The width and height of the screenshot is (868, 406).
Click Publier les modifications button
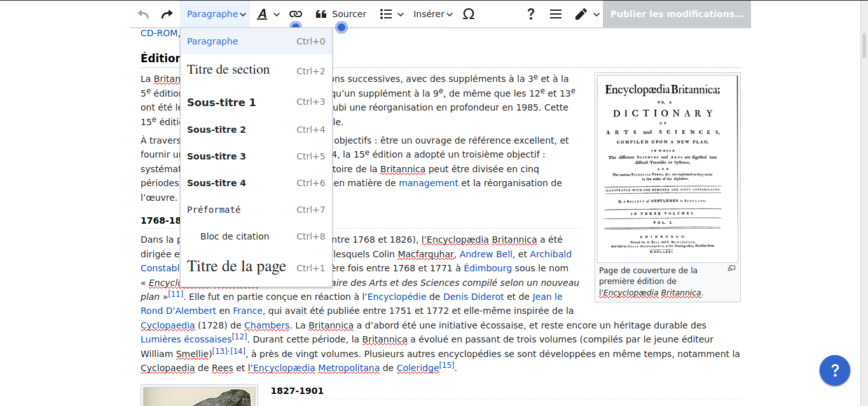click(x=677, y=14)
